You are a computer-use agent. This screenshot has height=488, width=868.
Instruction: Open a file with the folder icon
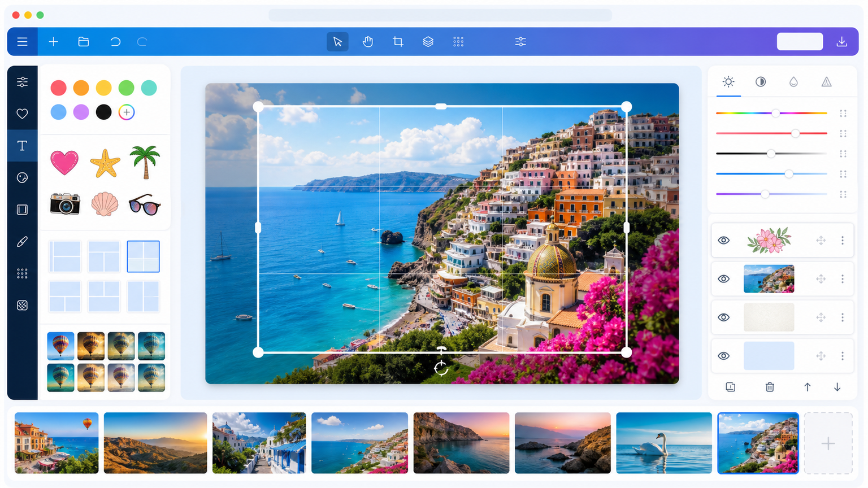coord(84,42)
